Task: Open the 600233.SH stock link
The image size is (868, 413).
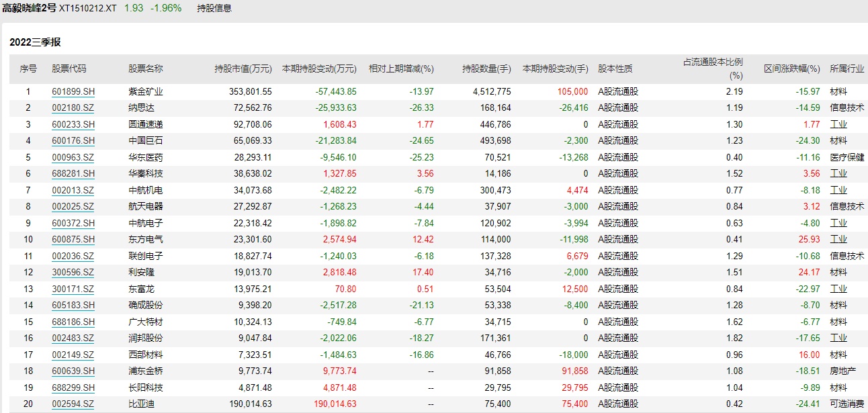Action: click(x=73, y=124)
